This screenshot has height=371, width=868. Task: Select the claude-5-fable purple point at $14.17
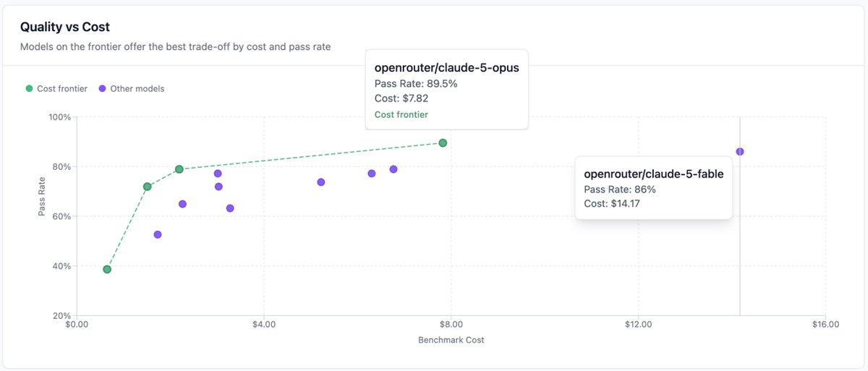pos(740,151)
